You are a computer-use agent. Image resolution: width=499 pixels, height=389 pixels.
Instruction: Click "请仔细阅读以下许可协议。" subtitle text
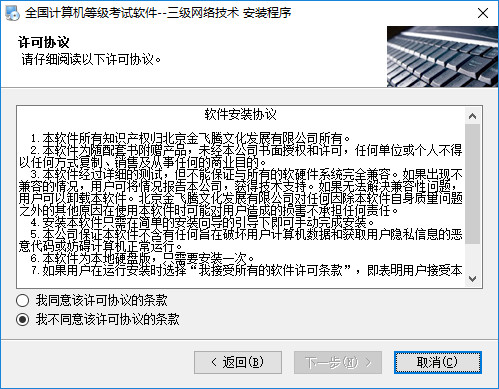pos(91,60)
